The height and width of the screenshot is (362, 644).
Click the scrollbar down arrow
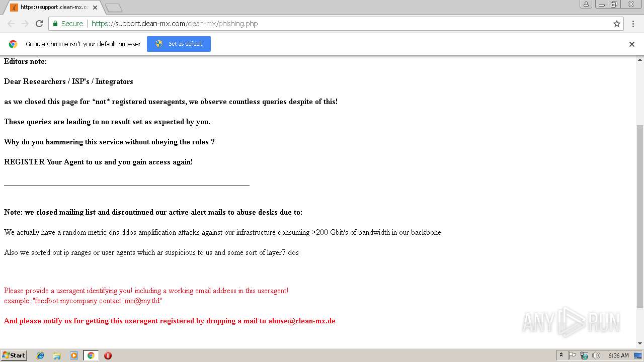tap(640, 344)
